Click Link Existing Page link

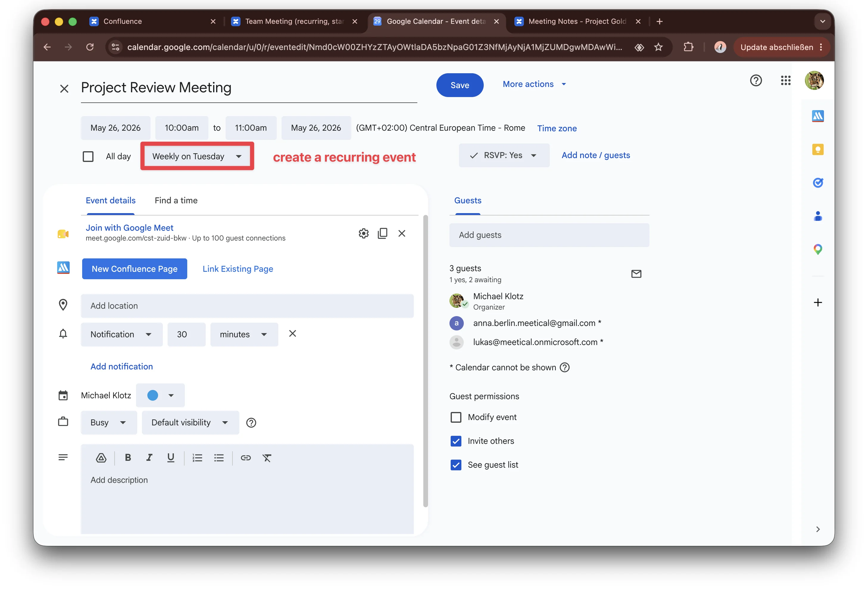238,269
